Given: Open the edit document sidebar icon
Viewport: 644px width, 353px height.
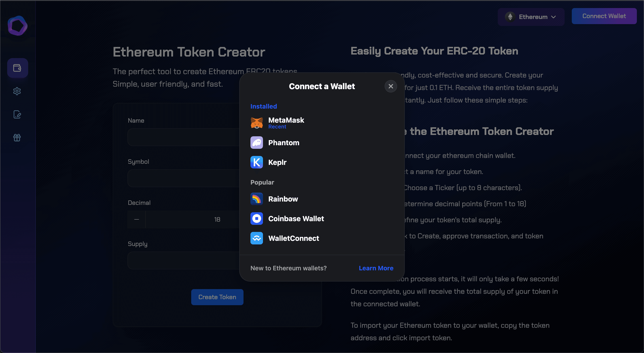Looking at the screenshot, I should coord(17,114).
